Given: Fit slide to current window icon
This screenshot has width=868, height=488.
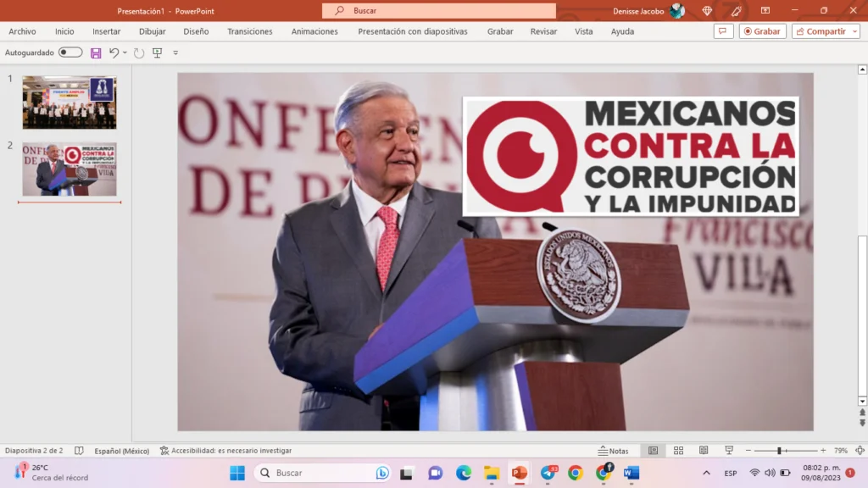Looking at the screenshot, I should point(860,451).
